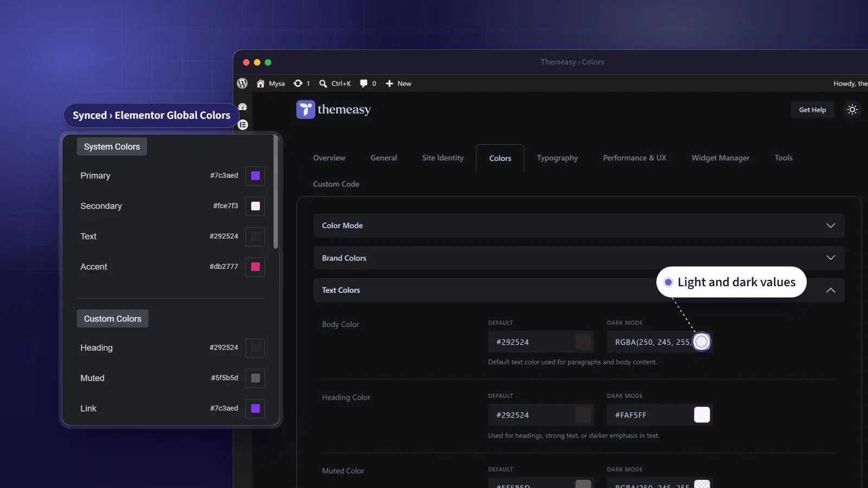Collapse the Text Colors section
Viewport: 868px width, 488px height.
pos(579,290)
